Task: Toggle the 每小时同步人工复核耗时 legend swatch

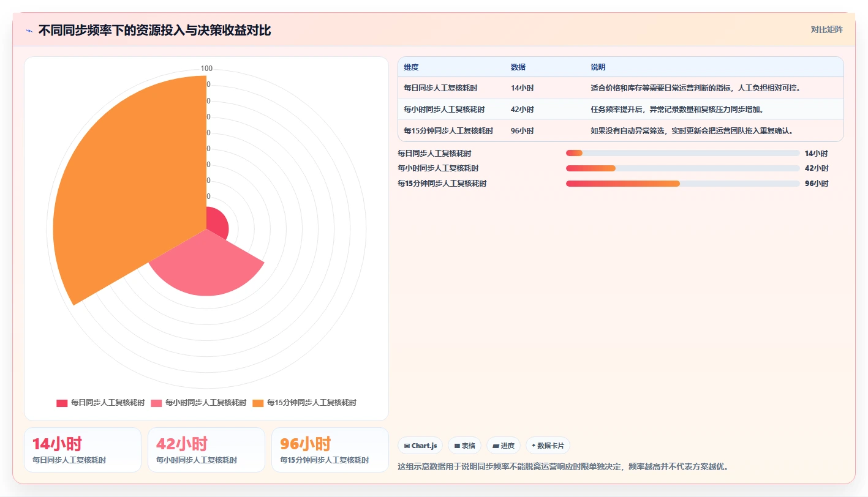Action: [156, 403]
